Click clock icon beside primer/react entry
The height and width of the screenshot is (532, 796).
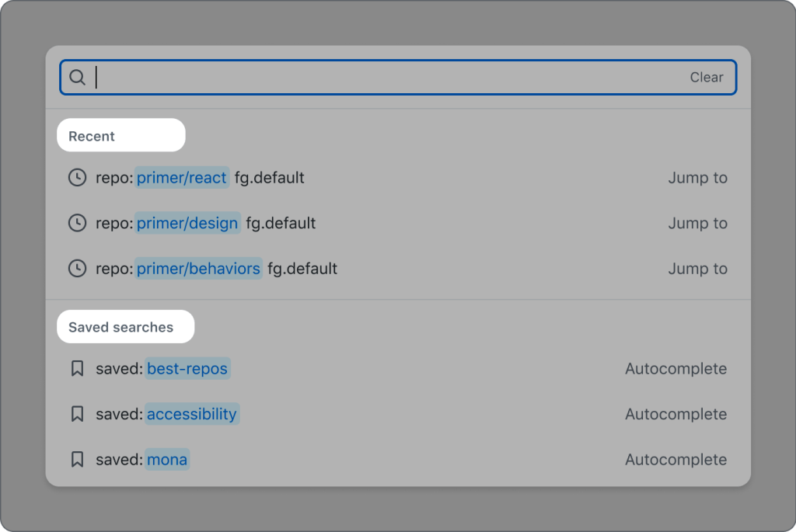tap(77, 178)
